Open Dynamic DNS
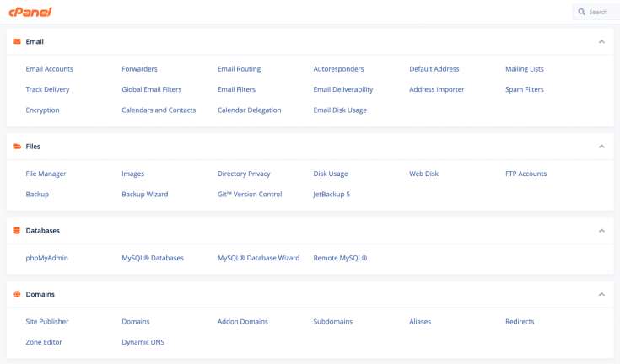620x364 pixels. (143, 342)
